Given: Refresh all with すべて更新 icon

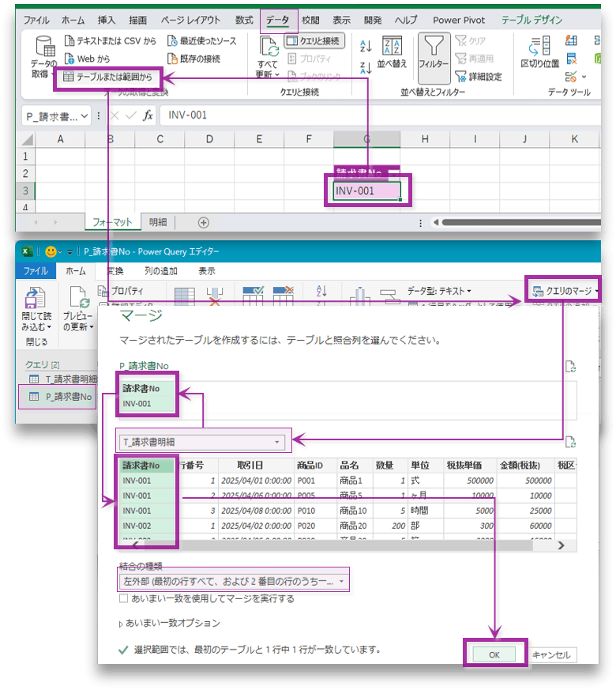Looking at the screenshot, I should tap(268, 47).
